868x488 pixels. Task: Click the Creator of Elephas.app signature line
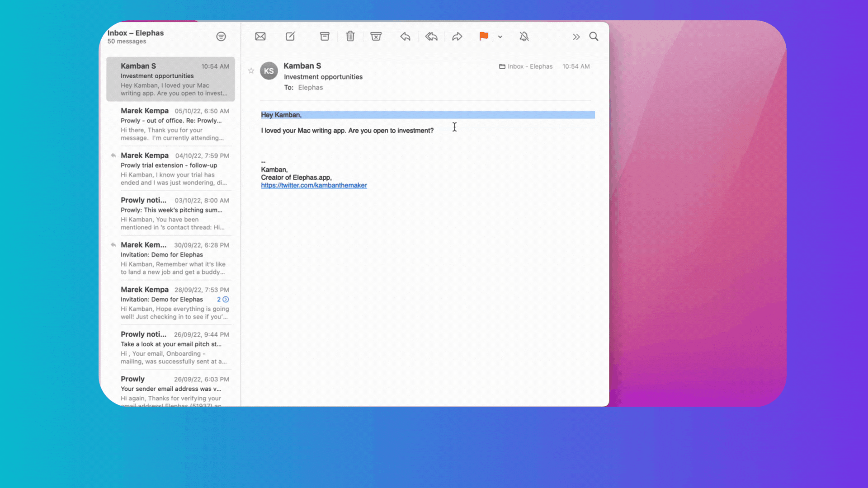click(x=296, y=178)
